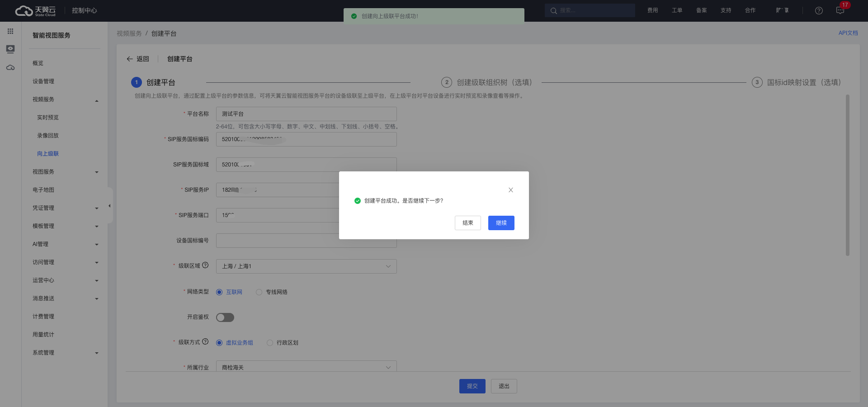Click the video monitor sidebar icon
Viewport: 868px width, 407px height.
click(x=10, y=49)
